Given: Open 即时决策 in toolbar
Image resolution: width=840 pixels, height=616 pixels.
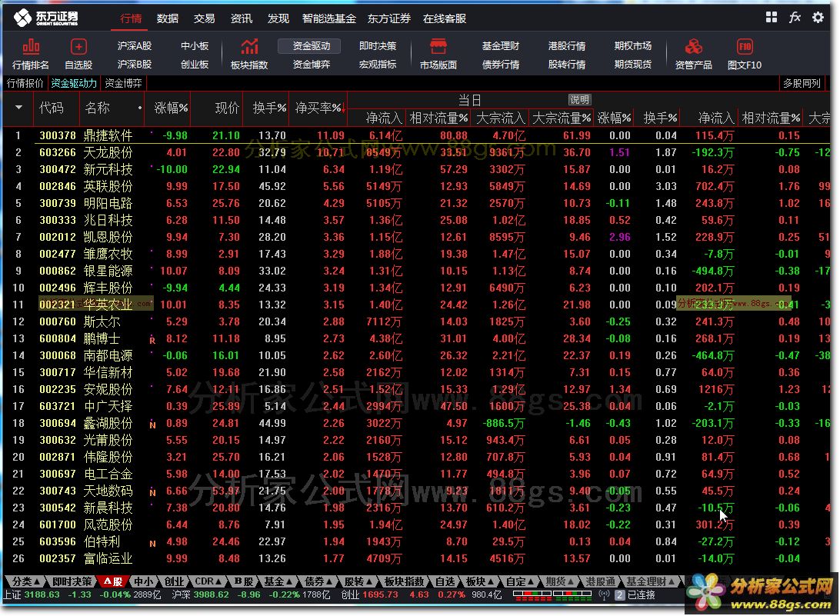Looking at the screenshot, I should point(378,46).
